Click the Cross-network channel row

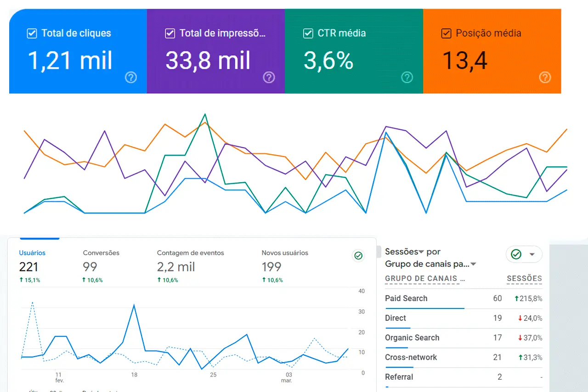464,358
